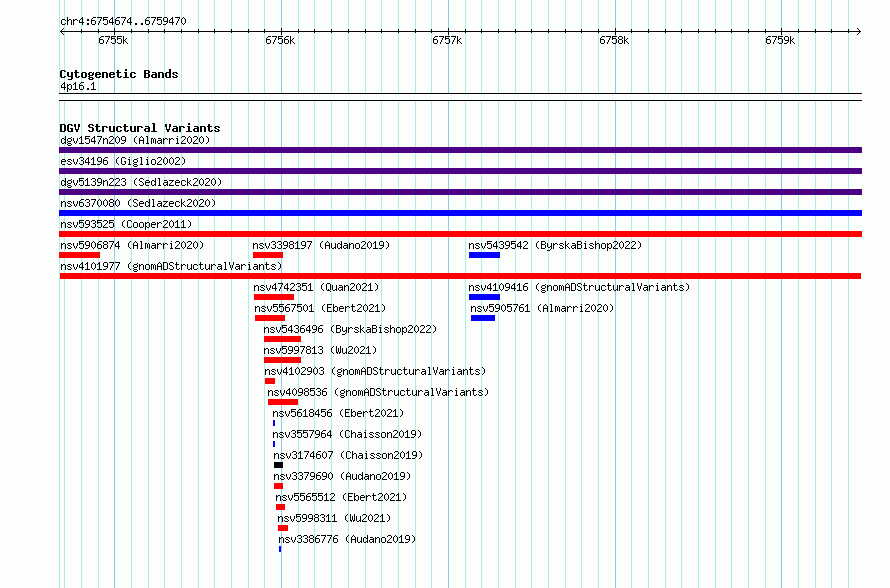Image resolution: width=890 pixels, height=588 pixels.
Task: Click the small red bar under nsv4102903
Action: [270, 381]
